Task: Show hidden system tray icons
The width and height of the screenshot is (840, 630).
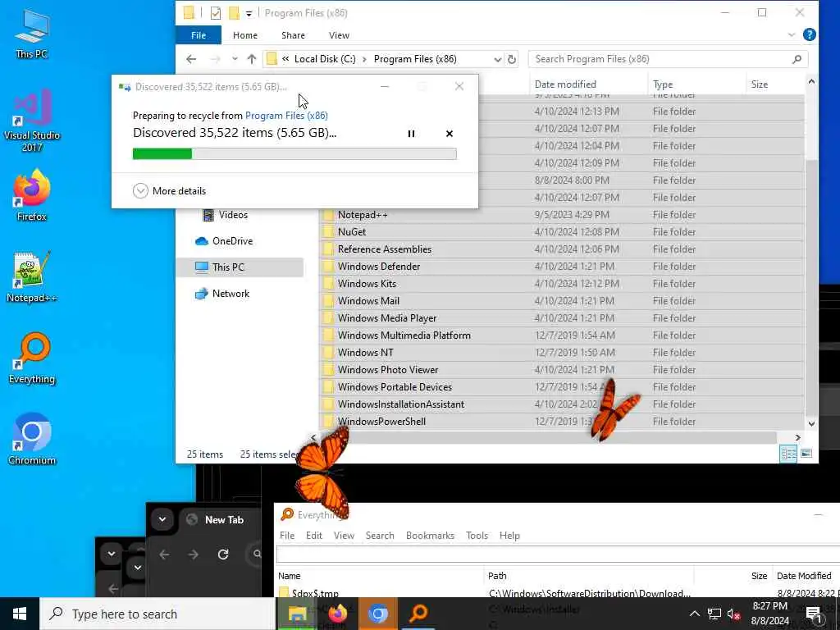Action: (694, 614)
